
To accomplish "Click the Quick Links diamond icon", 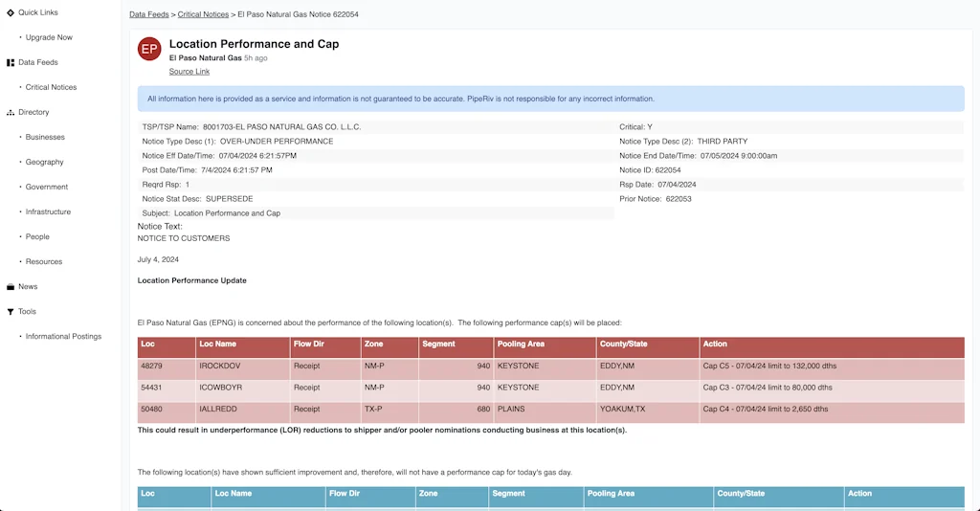I will [x=11, y=12].
